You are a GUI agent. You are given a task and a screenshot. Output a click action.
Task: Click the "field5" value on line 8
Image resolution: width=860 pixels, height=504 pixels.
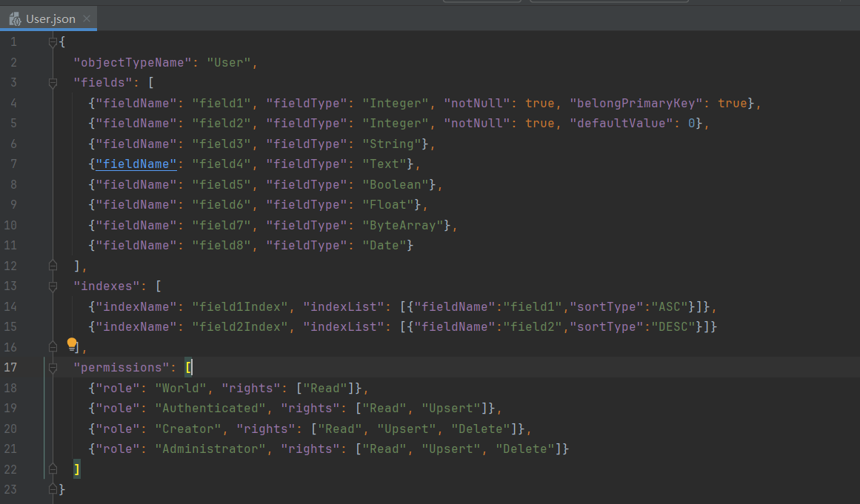pyautogui.click(x=221, y=184)
